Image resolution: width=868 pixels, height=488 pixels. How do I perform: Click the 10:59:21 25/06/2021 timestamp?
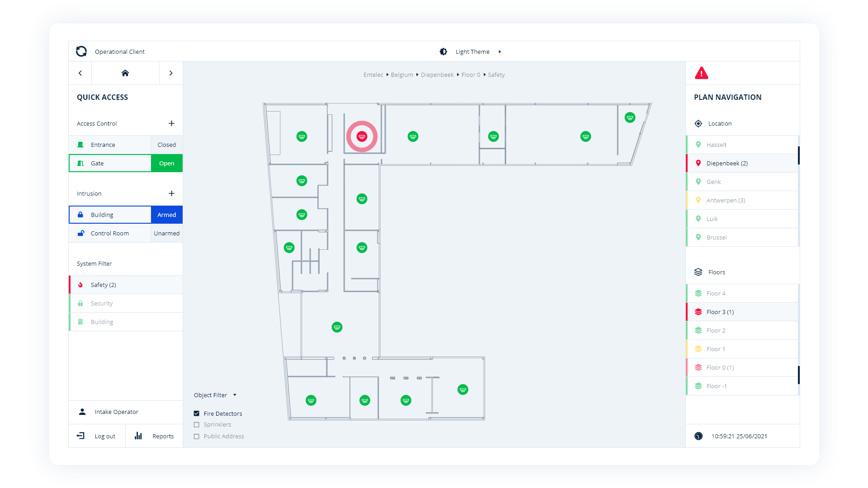point(739,436)
